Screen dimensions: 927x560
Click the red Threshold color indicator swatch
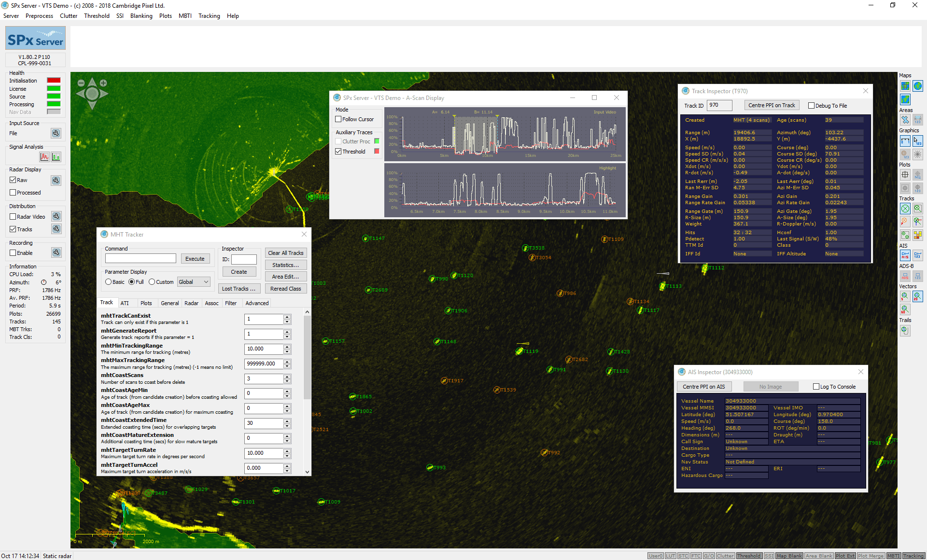pyautogui.click(x=377, y=151)
